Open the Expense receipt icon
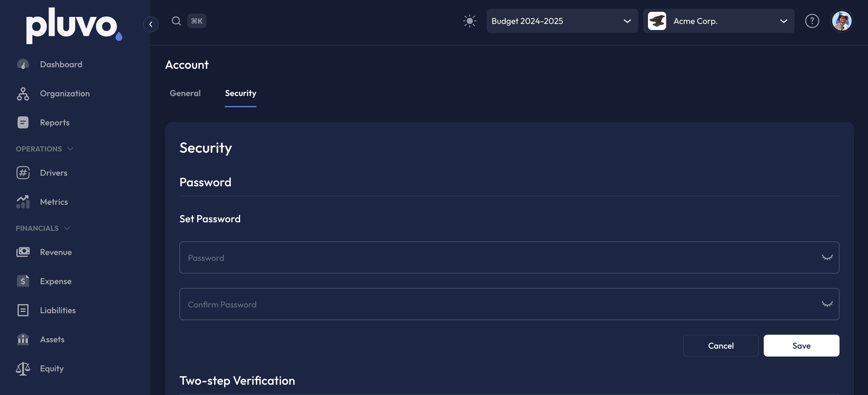This screenshot has width=868, height=395. tap(23, 281)
